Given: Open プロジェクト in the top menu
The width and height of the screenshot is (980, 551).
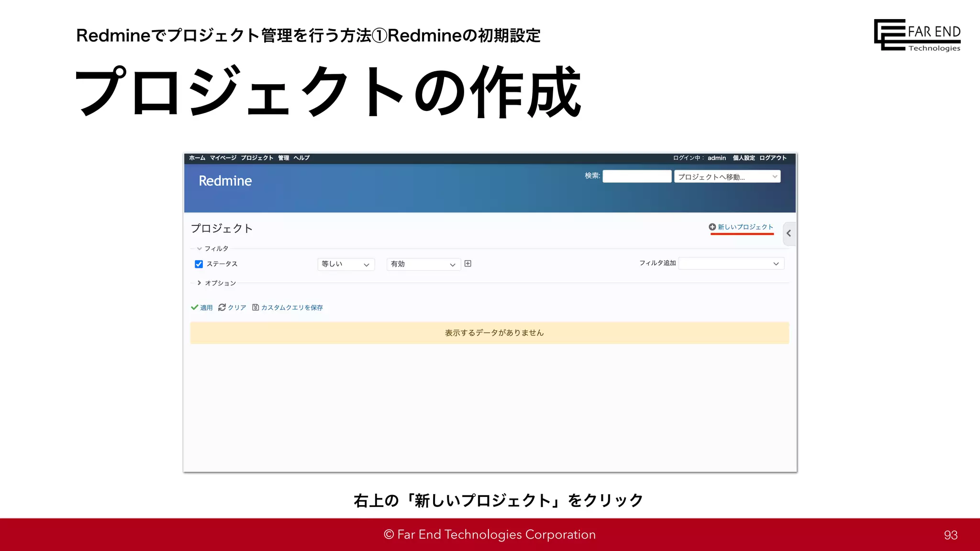Looking at the screenshot, I should click(257, 158).
